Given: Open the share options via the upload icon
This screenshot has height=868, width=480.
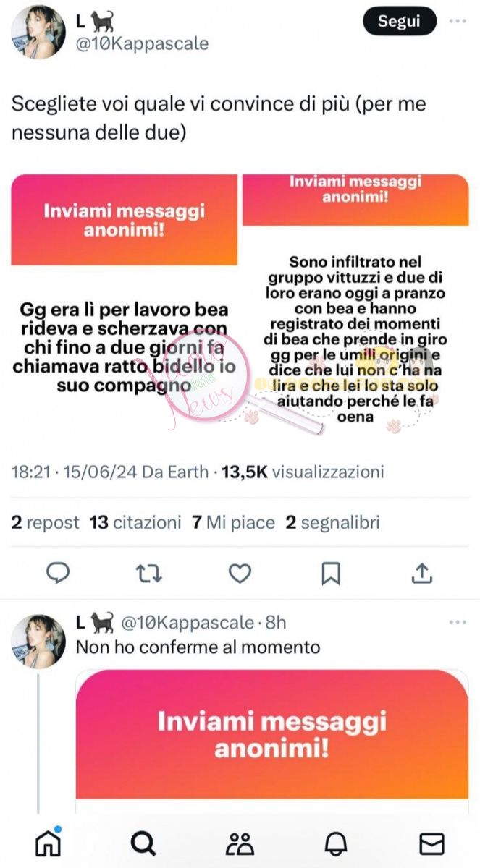Looking at the screenshot, I should (422, 573).
